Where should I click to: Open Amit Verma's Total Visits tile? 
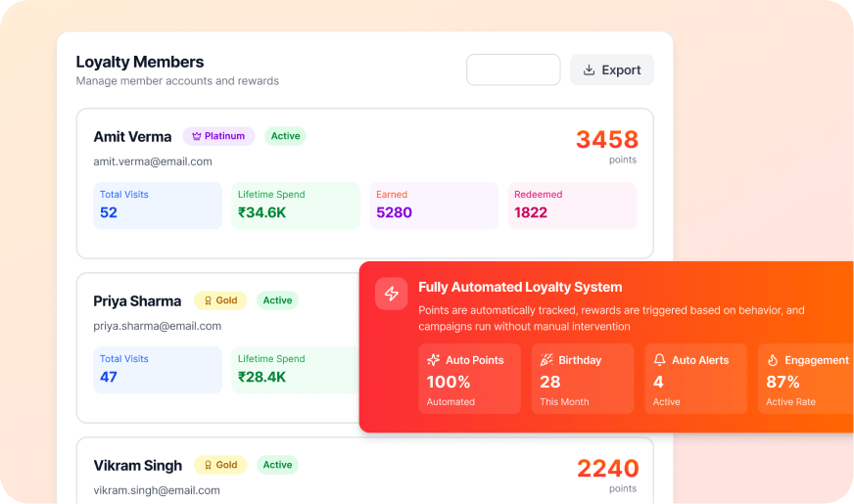[x=158, y=206]
